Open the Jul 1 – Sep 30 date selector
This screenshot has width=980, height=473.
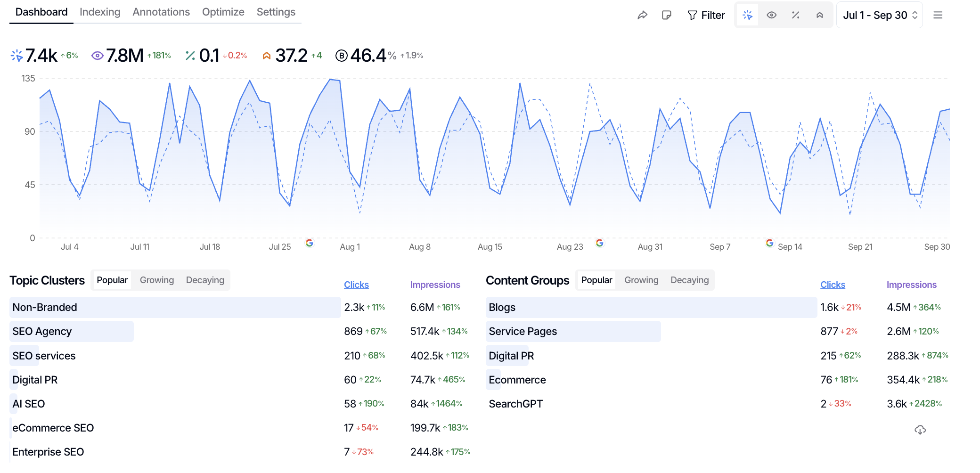[x=879, y=15]
